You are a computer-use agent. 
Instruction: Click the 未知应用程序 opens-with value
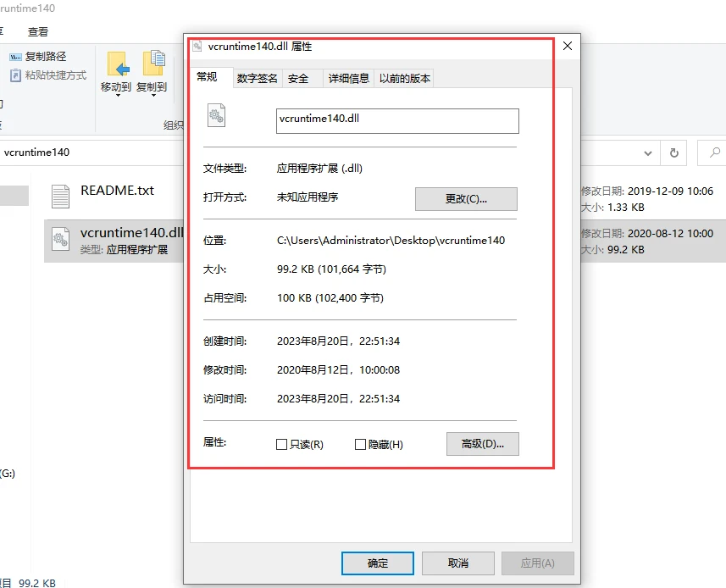coord(308,197)
